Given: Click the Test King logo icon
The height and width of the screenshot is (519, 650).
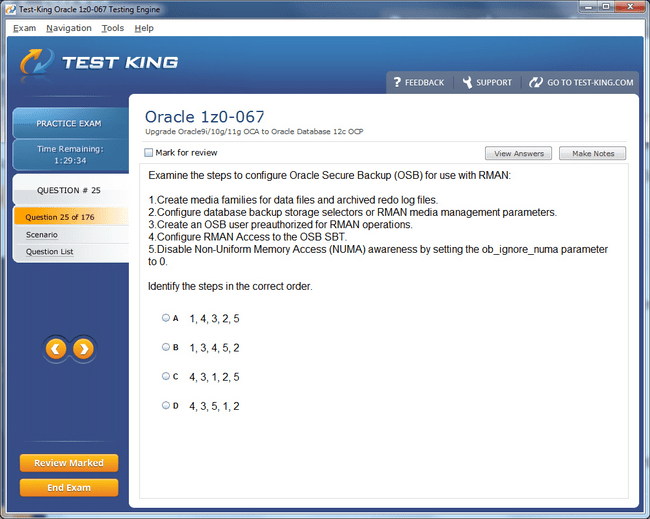Looking at the screenshot, I should coord(37,62).
